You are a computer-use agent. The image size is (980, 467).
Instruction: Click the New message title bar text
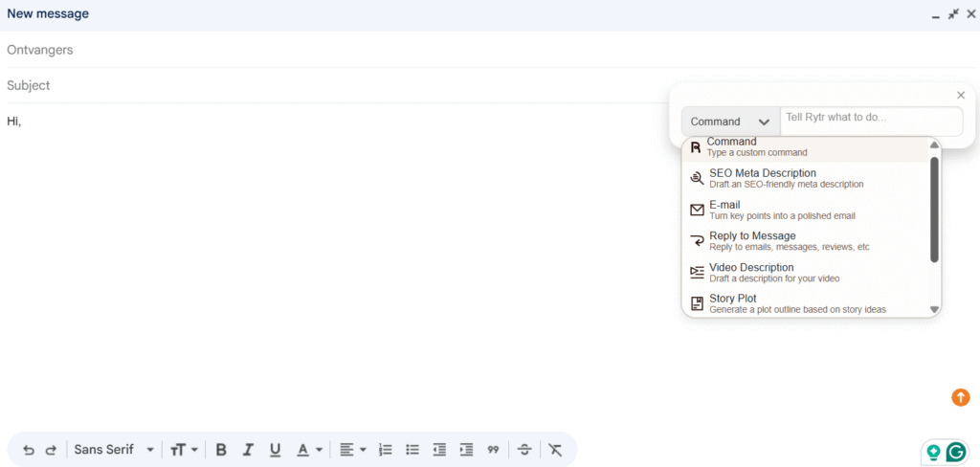[48, 13]
